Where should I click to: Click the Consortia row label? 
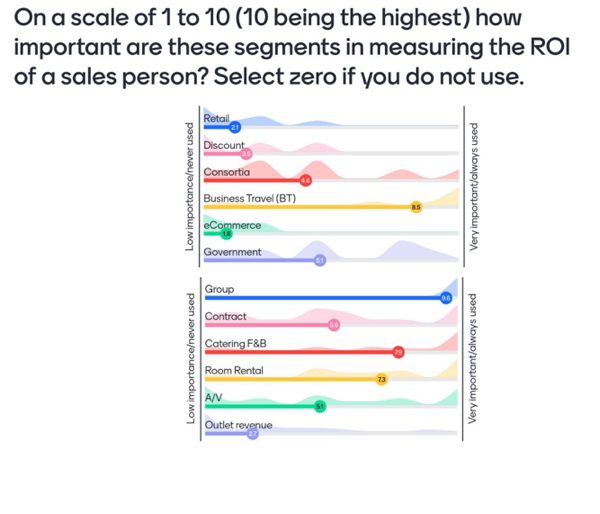point(227,172)
